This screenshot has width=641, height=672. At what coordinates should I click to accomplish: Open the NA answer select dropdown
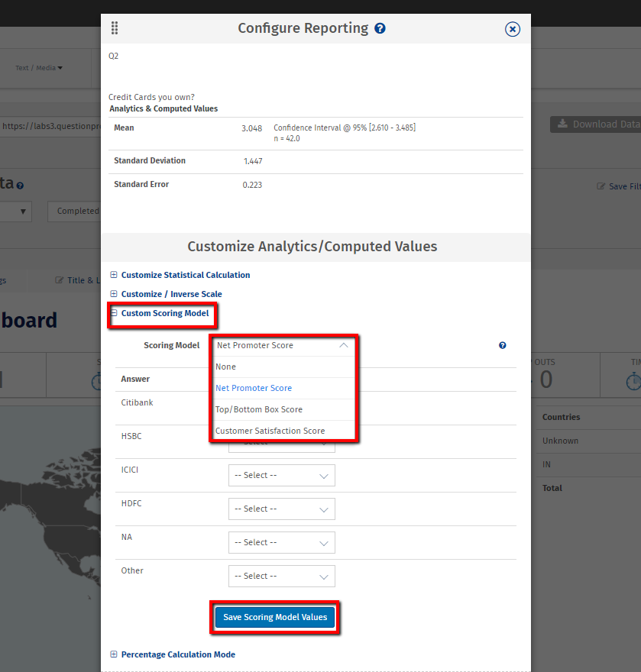281,542
